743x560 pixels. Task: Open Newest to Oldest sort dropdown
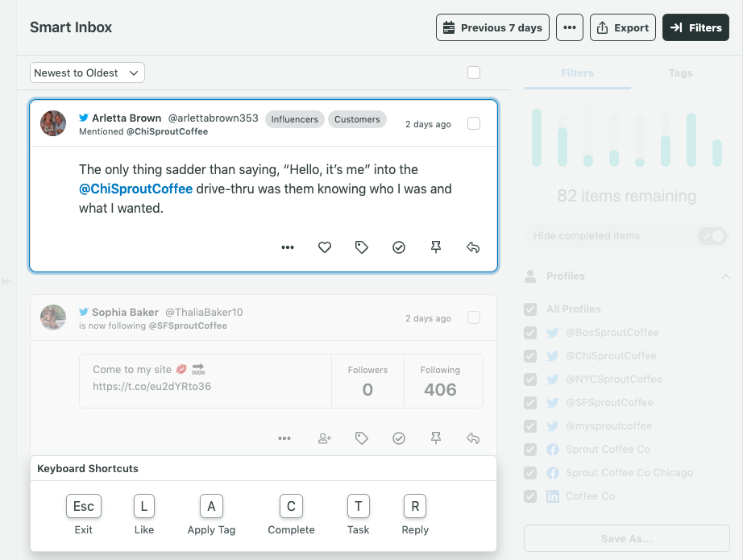[87, 73]
